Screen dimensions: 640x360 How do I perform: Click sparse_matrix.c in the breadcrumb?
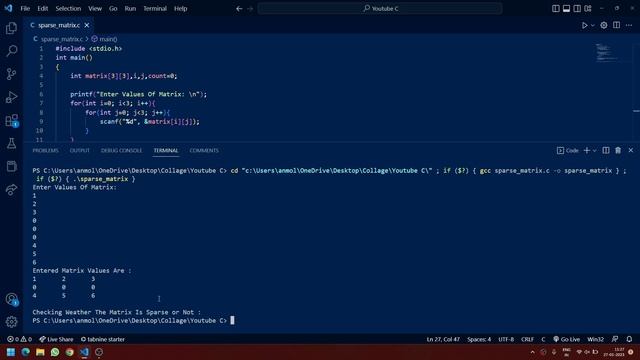coord(62,39)
